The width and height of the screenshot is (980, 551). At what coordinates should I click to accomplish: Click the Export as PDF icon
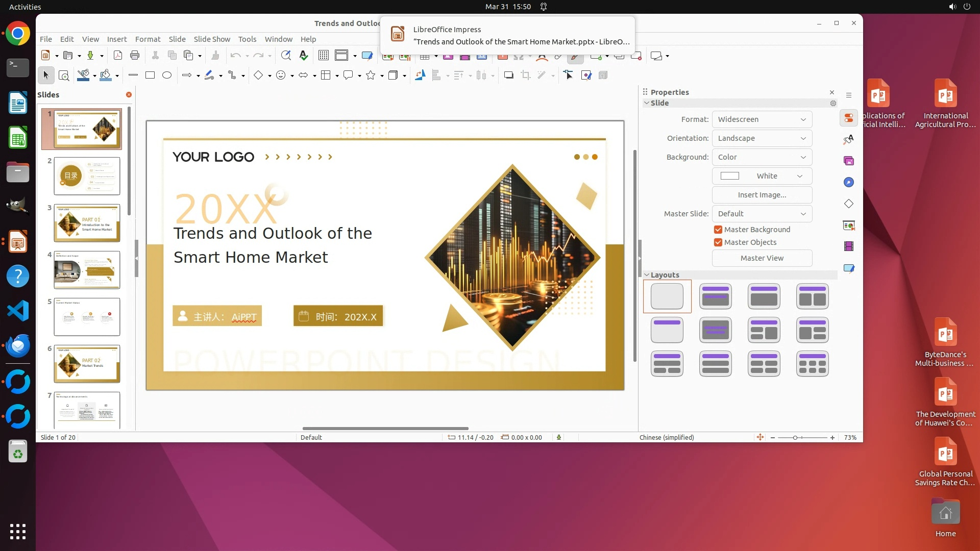click(x=117, y=56)
